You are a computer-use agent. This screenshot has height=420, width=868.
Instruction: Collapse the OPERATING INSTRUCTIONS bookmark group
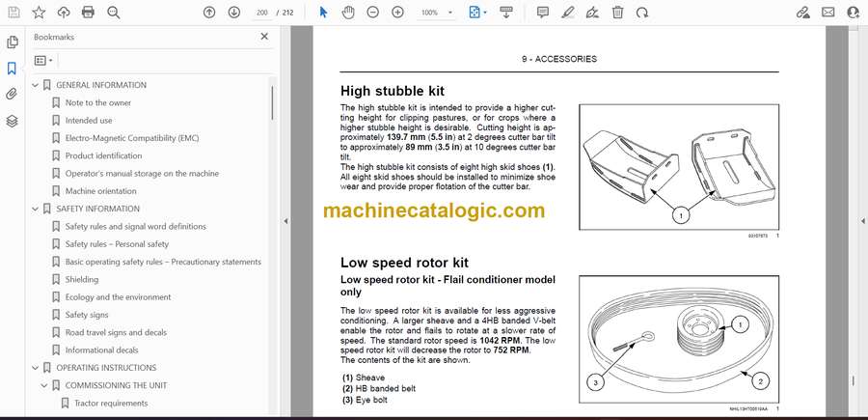tap(36, 368)
